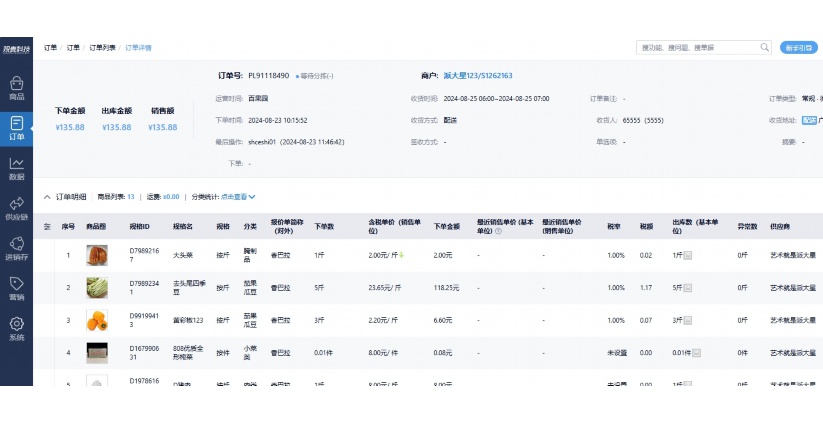
Task: Open the 808优质全形榨菜 product thumbnail
Action: 97,353
